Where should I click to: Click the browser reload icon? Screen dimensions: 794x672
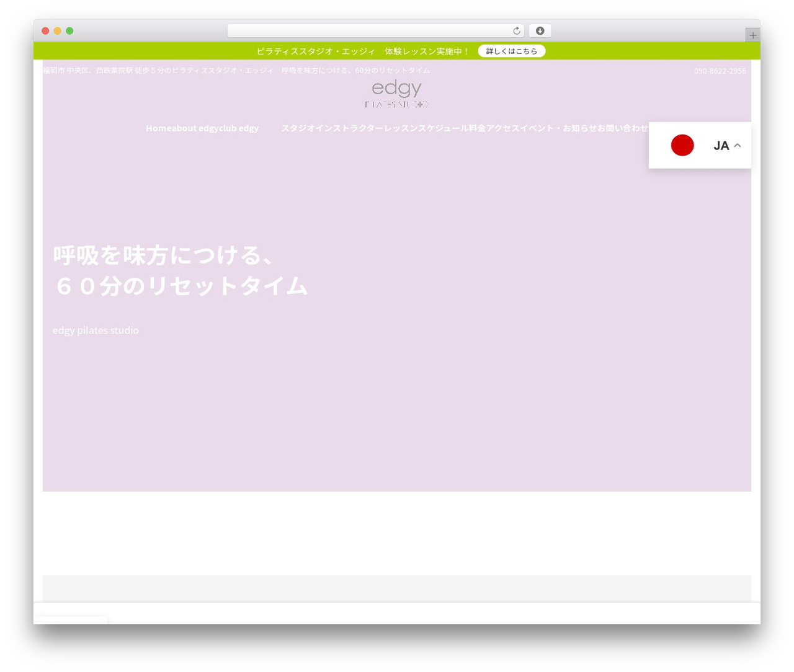[516, 31]
